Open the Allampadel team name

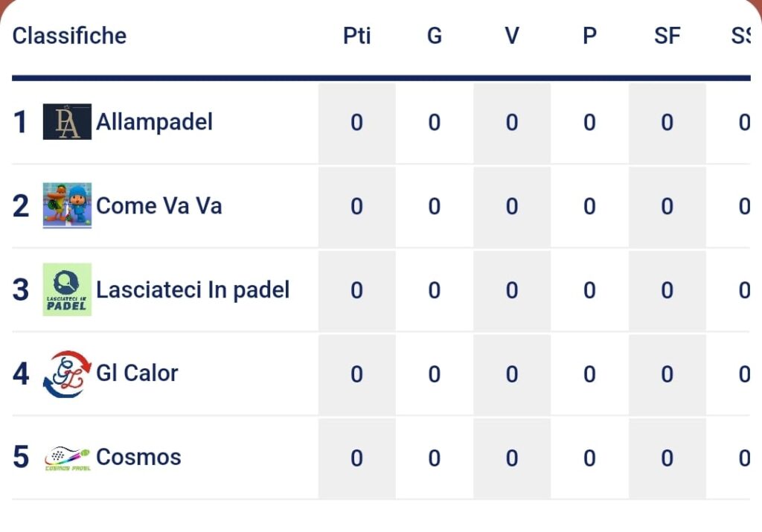coord(155,121)
